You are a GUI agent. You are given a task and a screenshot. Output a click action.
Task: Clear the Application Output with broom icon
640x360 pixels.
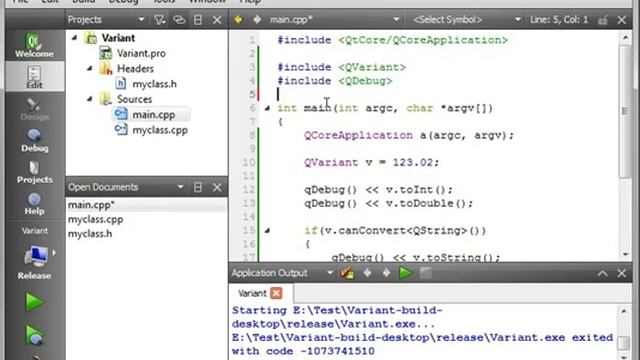(x=347, y=273)
